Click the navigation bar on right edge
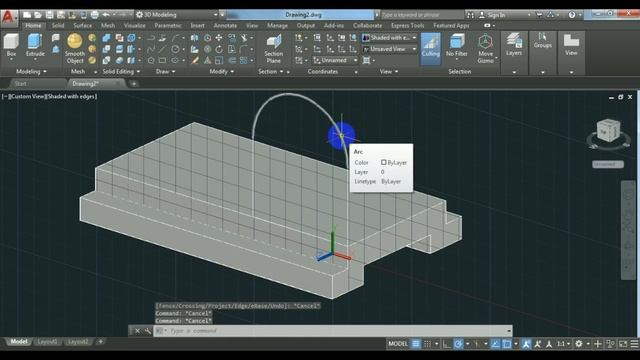This screenshot has width=640, height=360. point(628,230)
